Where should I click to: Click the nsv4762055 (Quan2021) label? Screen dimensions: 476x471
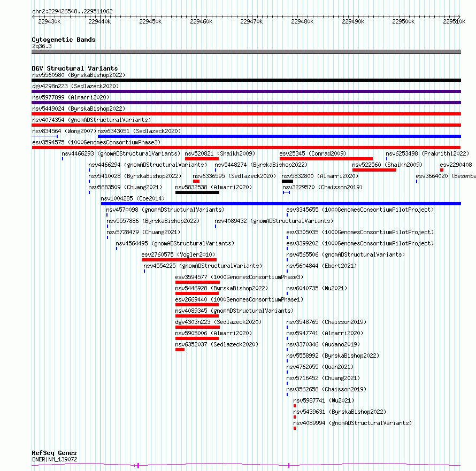(320, 367)
